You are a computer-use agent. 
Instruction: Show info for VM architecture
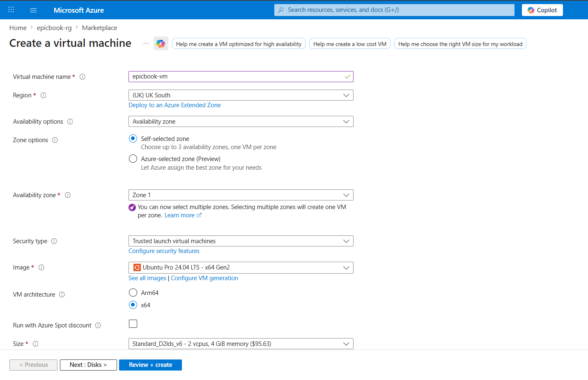[x=62, y=295]
